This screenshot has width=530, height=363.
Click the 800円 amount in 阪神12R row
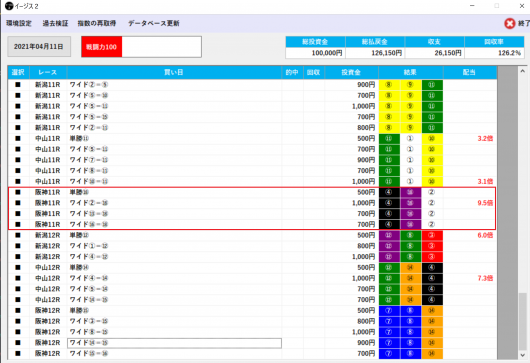366,321
